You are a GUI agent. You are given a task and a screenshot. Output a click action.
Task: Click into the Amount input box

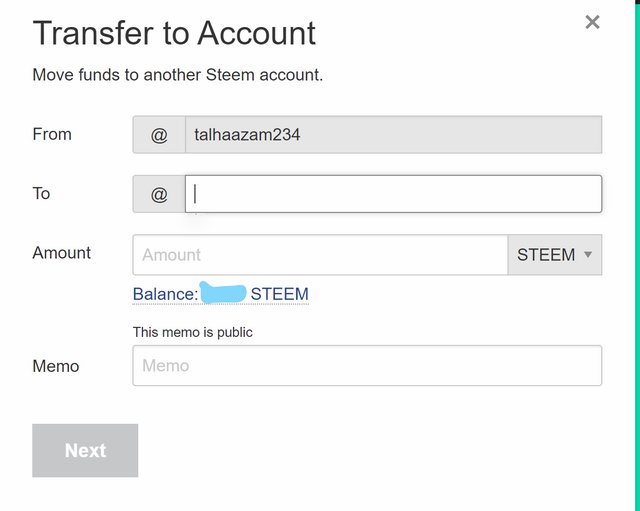pyautogui.click(x=320, y=255)
